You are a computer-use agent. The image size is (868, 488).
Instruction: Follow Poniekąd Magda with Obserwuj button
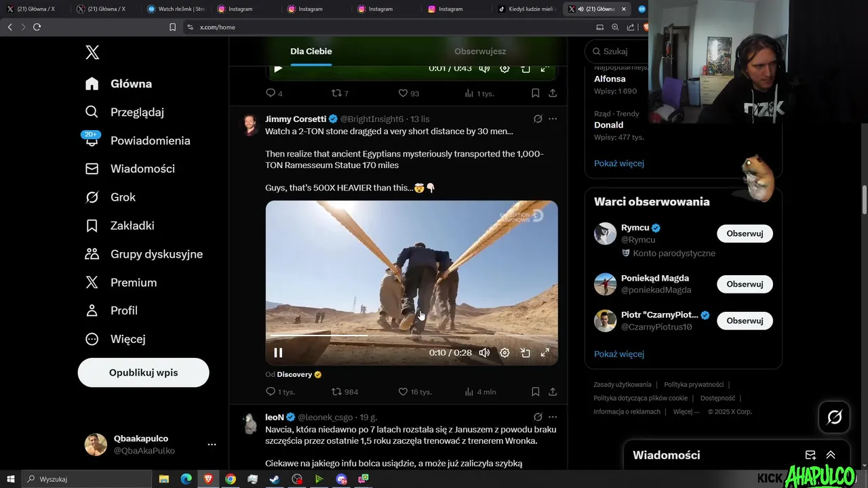(745, 284)
